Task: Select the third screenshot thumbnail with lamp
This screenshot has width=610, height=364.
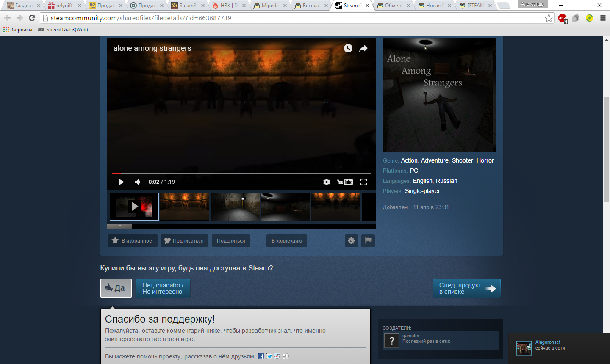Action: [235, 207]
